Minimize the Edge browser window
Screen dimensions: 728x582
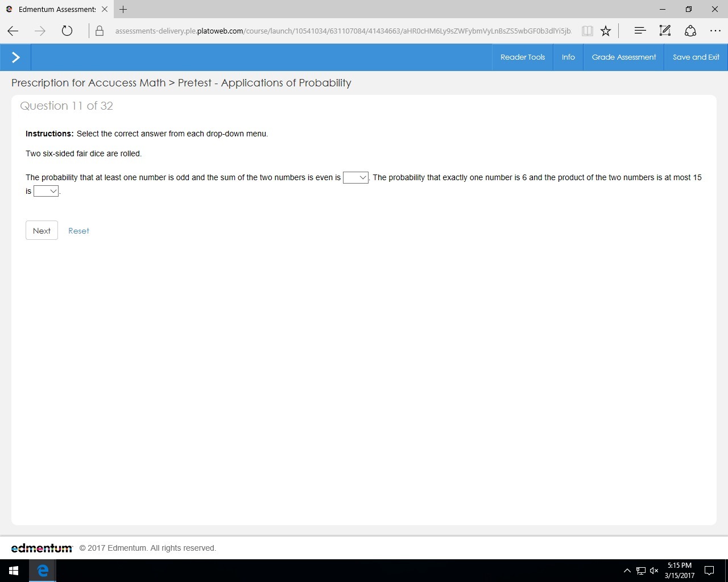(x=663, y=9)
